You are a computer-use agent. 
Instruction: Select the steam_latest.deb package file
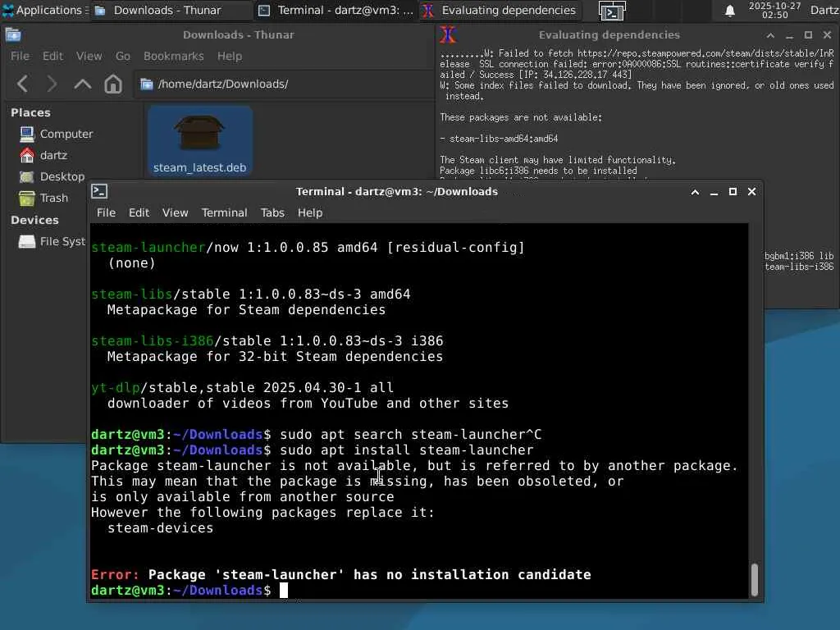pos(200,141)
